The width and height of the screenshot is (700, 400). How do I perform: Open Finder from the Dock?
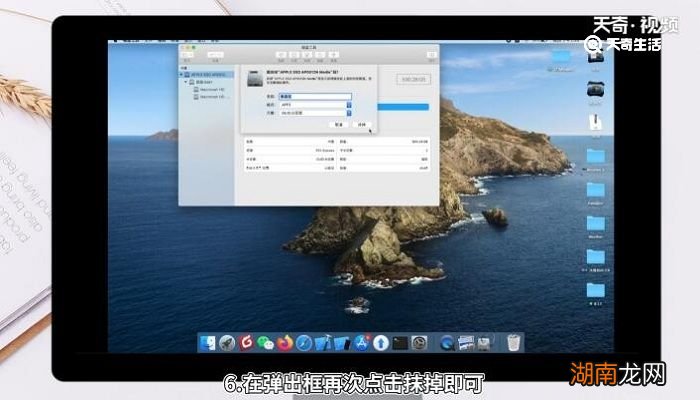point(207,343)
